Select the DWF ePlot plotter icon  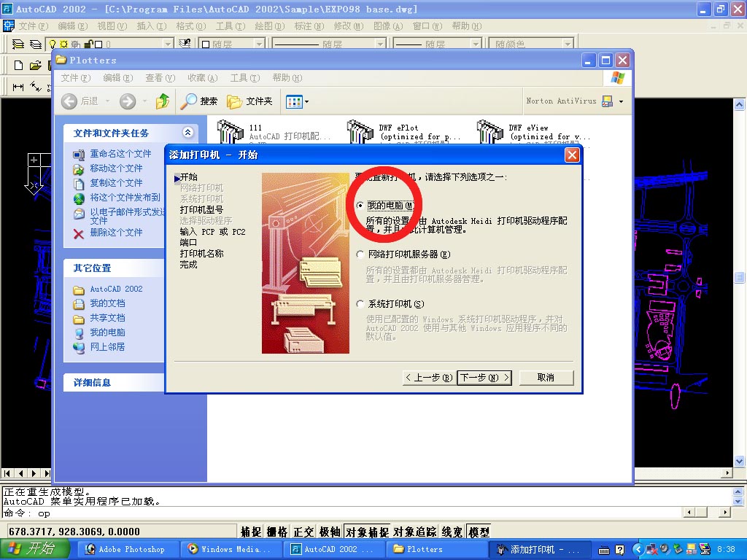[360, 132]
